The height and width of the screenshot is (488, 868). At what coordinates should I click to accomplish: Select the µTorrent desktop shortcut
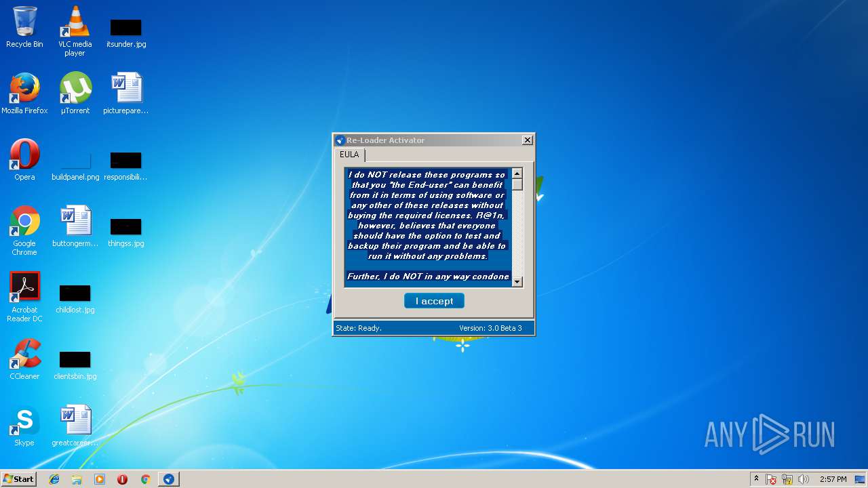[x=75, y=94]
